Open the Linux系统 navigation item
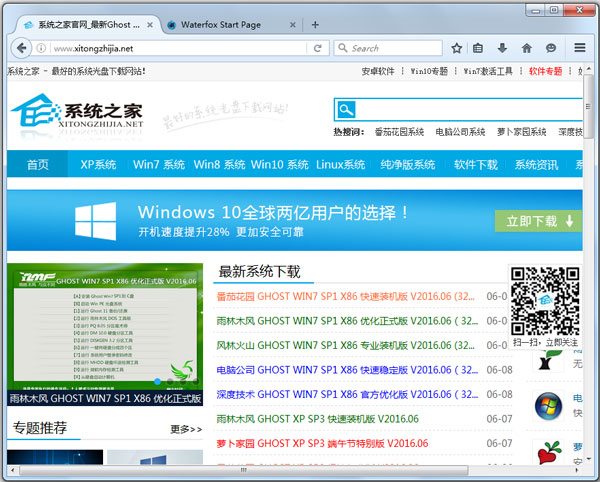Viewport: 600px width, 482px height. coord(341,164)
